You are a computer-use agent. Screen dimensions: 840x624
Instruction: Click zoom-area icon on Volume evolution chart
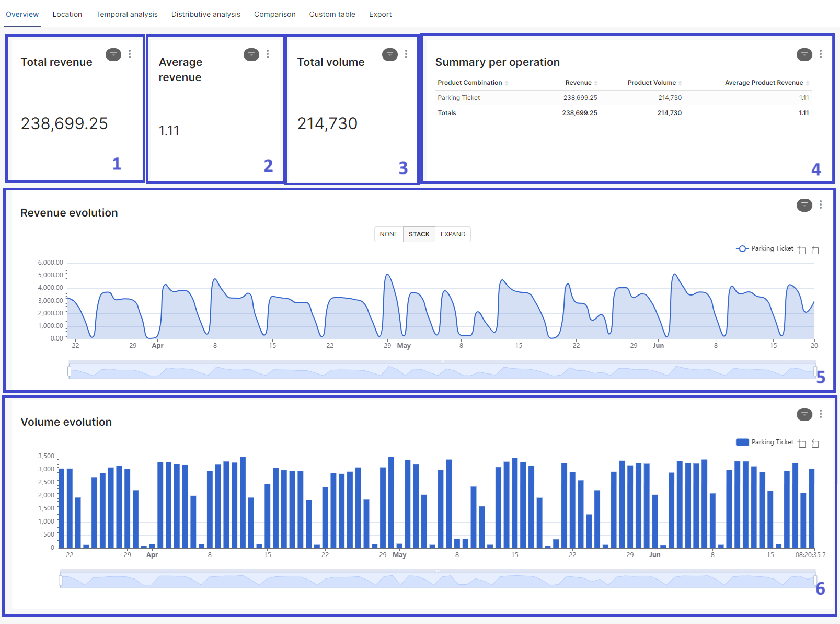[x=802, y=444]
